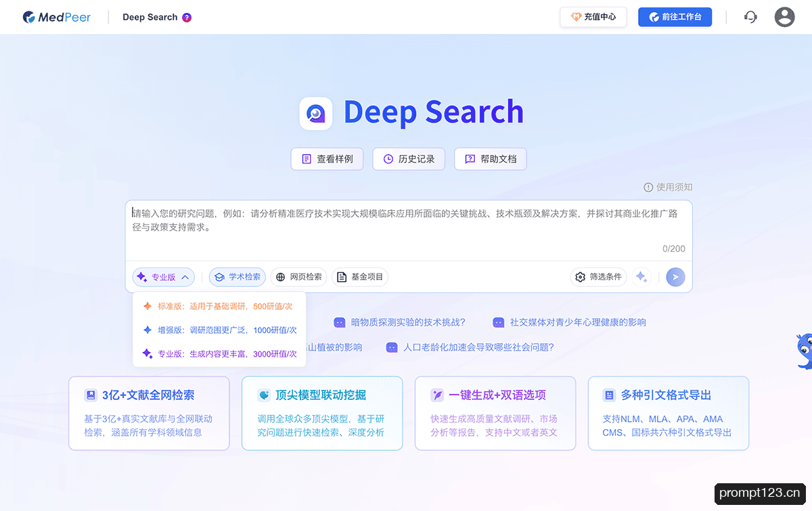The image size is (812, 511).
Task: Click the book icon on 3亿+文献 card
Action: (x=91, y=395)
